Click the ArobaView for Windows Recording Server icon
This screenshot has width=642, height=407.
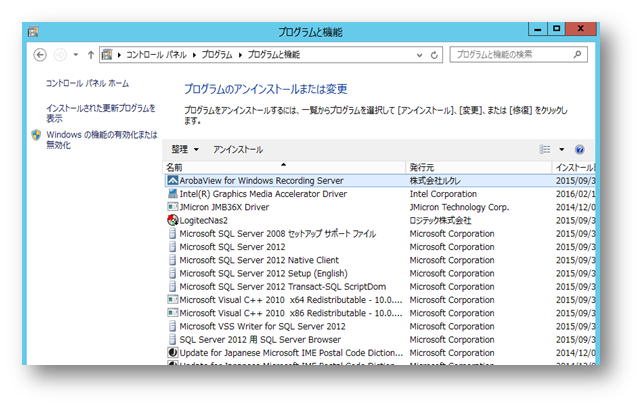click(x=173, y=181)
